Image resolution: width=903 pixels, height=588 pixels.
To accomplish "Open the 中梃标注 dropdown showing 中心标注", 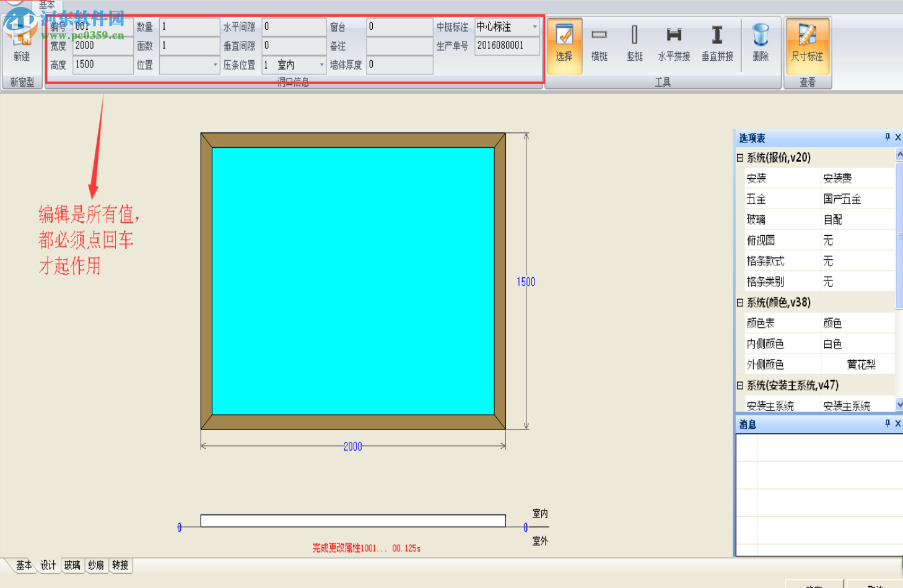I will coord(534,27).
